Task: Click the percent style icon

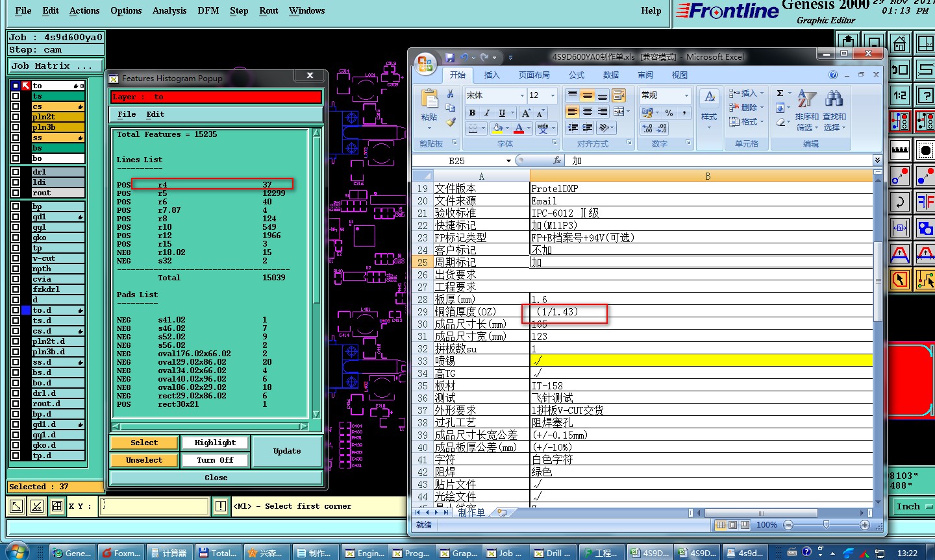Action: [669, 113]
